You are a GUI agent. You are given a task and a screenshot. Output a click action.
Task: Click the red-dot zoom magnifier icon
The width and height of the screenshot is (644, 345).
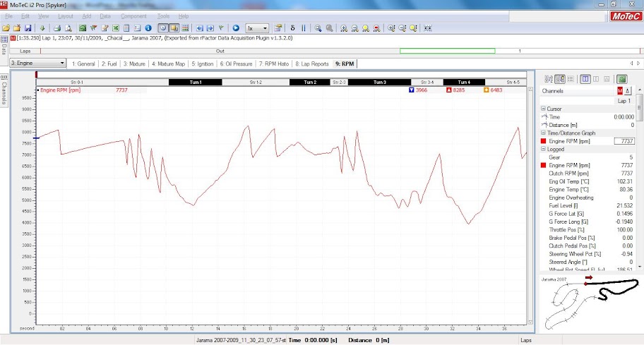point(376,28)
